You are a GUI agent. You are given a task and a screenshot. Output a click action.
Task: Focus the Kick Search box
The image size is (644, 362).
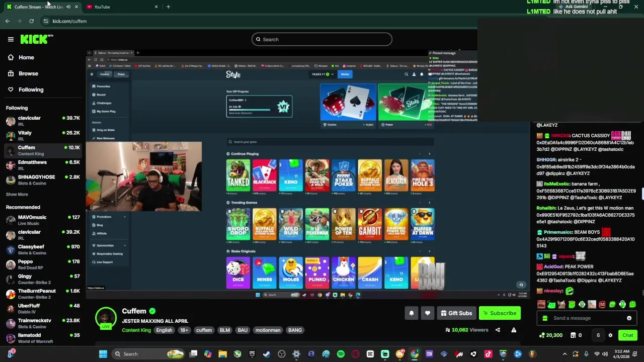click(322, 39)
